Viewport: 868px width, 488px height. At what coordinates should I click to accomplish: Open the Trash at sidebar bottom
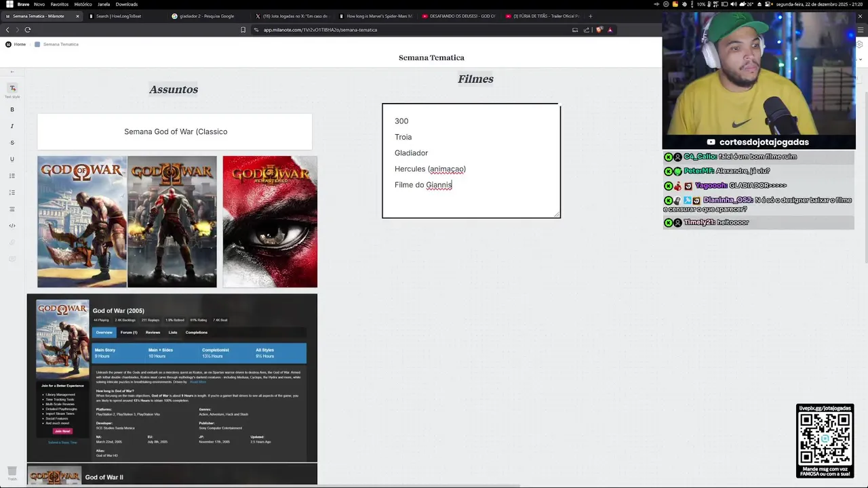(12, 472)
